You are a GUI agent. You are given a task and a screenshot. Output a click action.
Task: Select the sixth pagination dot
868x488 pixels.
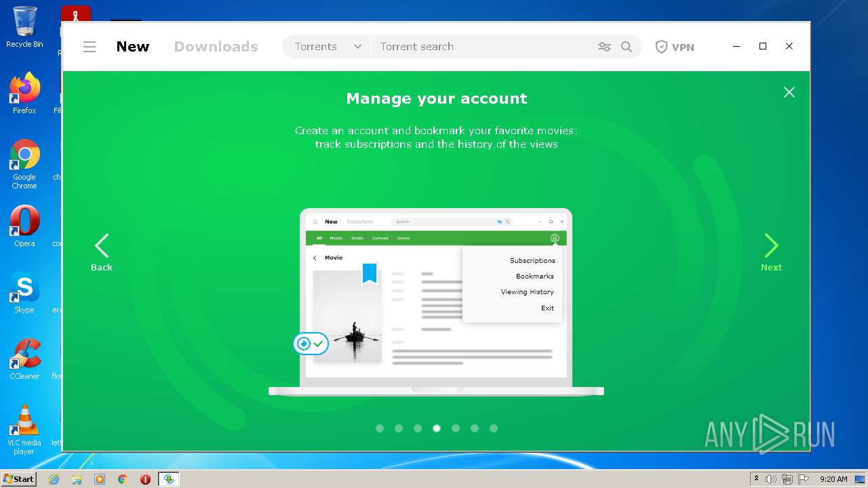point(475,428)
